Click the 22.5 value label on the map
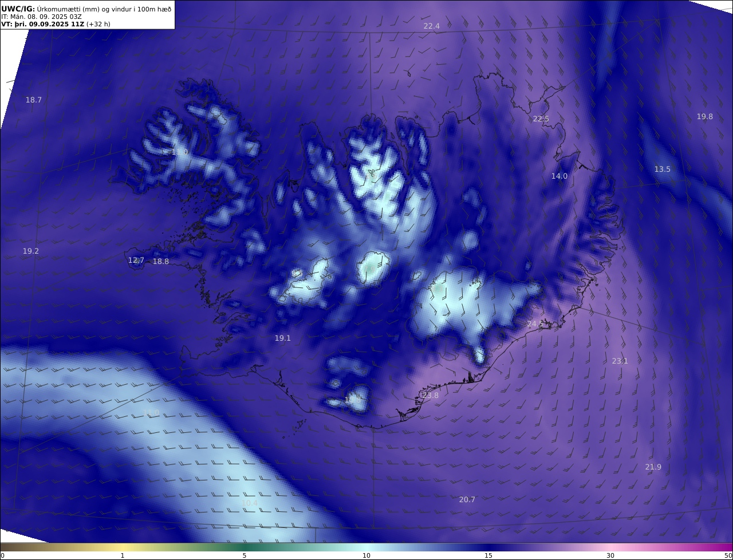Viewport: 733px width, 560px height. pyautogui.click(x=541, y=119)
